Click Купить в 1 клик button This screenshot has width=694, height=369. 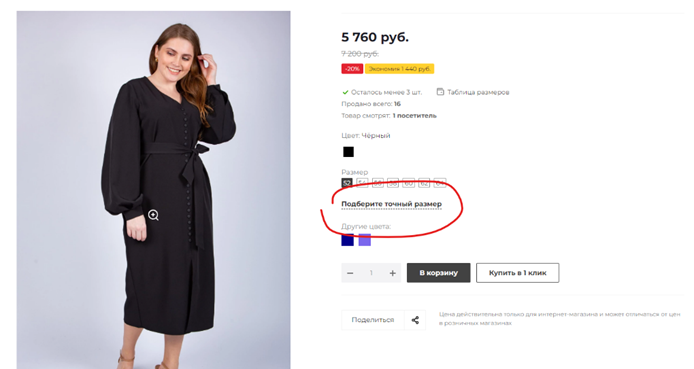tap(517, 273)
